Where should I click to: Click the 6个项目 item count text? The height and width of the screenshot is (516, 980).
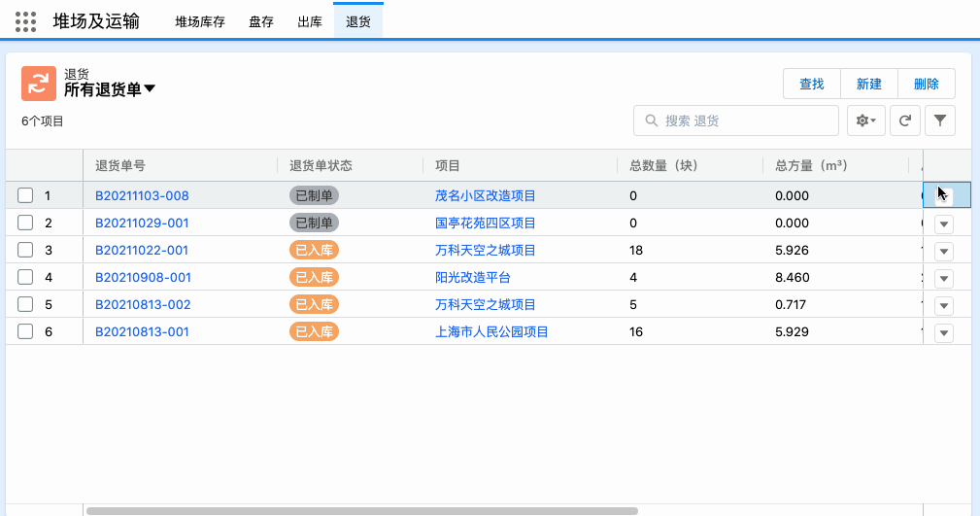tap(43, 121)
